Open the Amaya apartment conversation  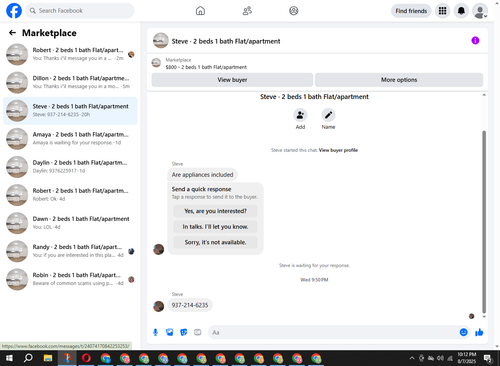tap(70, 139)
